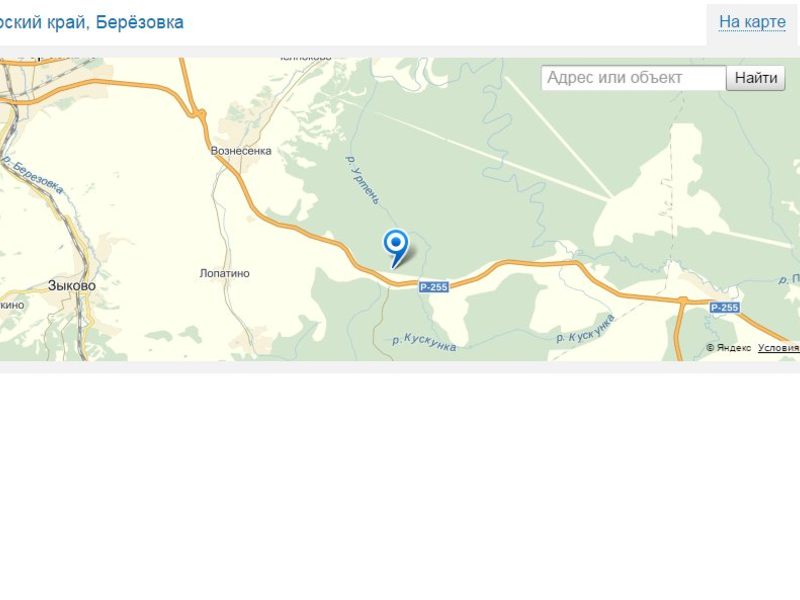800x600 pixels.
Task: Open the 'Условия' terms link on map
Action: tap(779, 347)
